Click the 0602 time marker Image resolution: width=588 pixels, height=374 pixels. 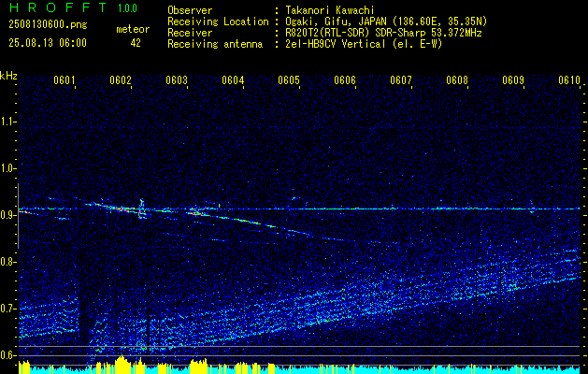121,80
